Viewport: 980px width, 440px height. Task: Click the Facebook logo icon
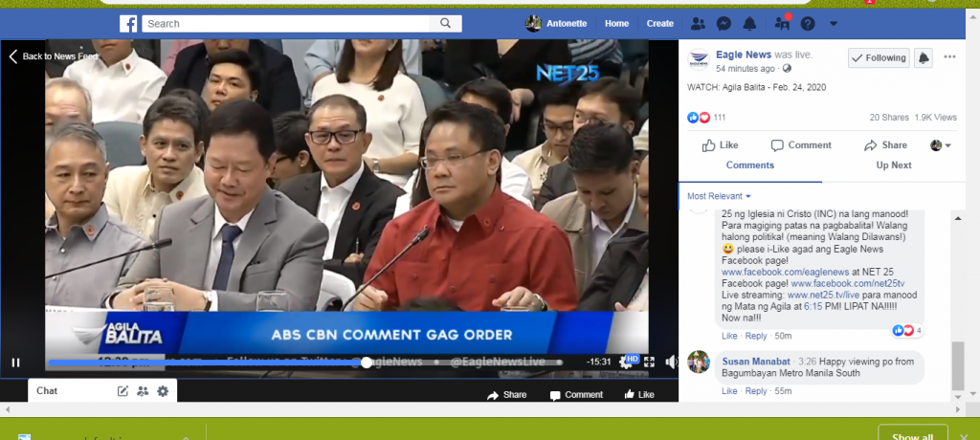point(128,24)
